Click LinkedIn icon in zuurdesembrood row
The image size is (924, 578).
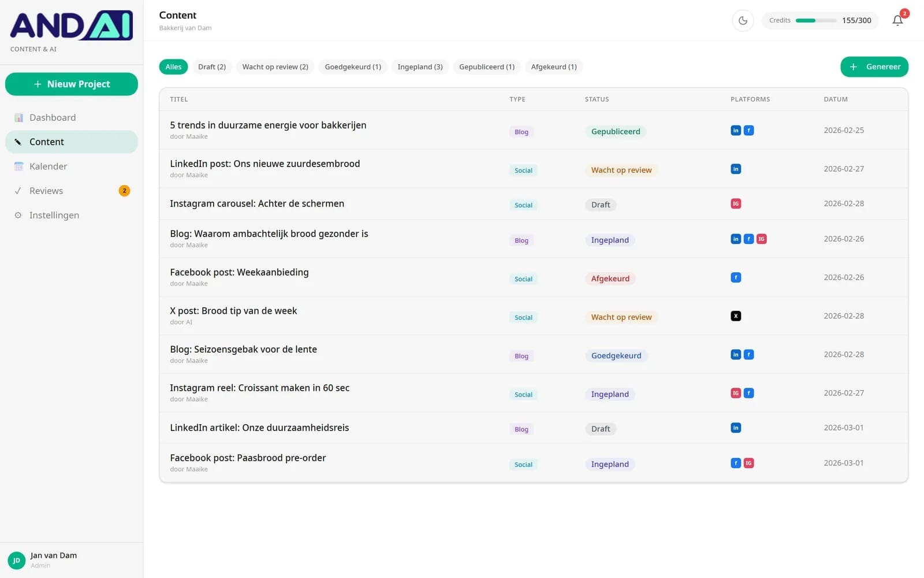[x=736, y=169]
